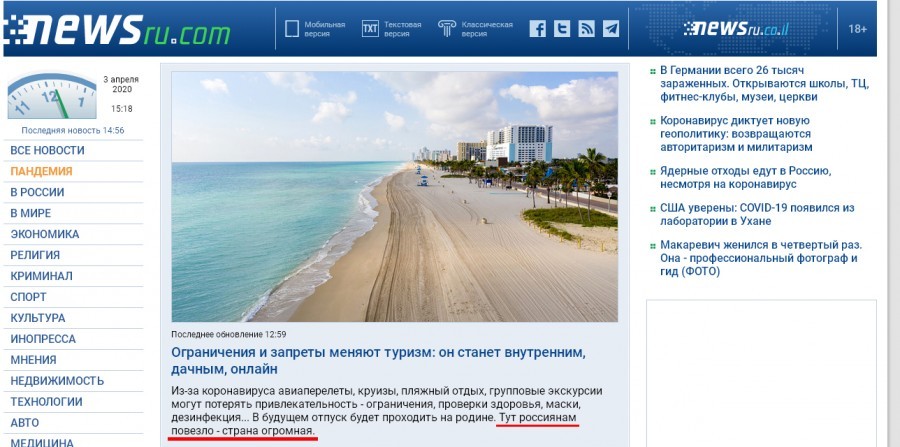Click the RSS feed icon
The width and height of the screenshot is (900, 447).
(x=586, y=29)
